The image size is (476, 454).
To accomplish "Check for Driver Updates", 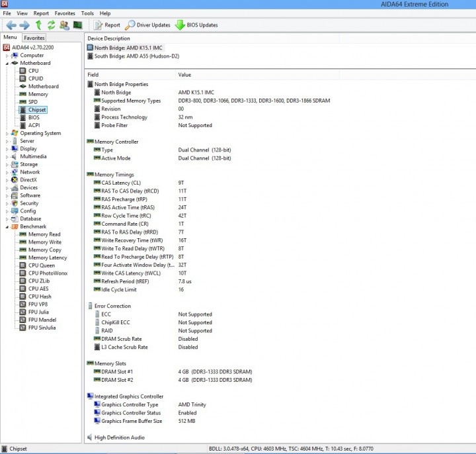I will 147,25.
